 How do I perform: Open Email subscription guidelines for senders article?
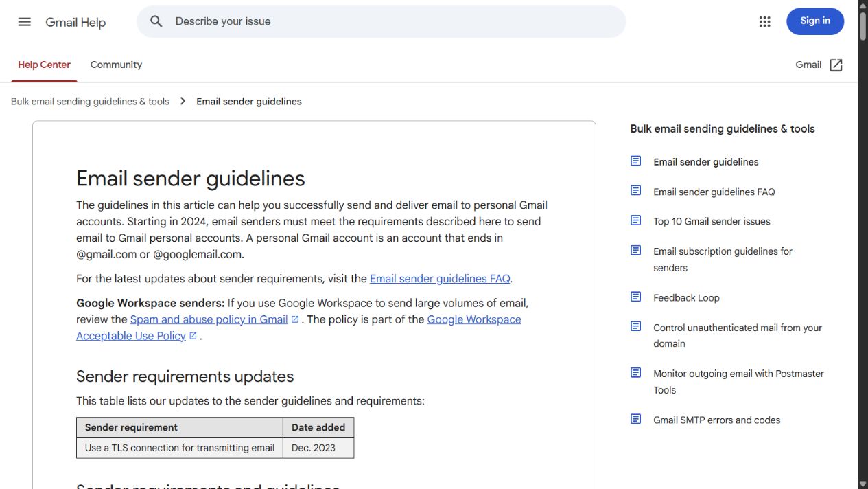pos(723,260)
